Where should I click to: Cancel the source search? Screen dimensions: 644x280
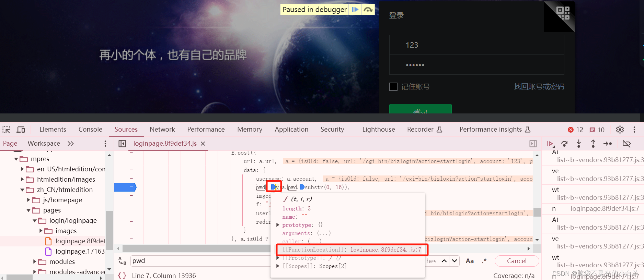pyautogui.click(x=517, y=261)
